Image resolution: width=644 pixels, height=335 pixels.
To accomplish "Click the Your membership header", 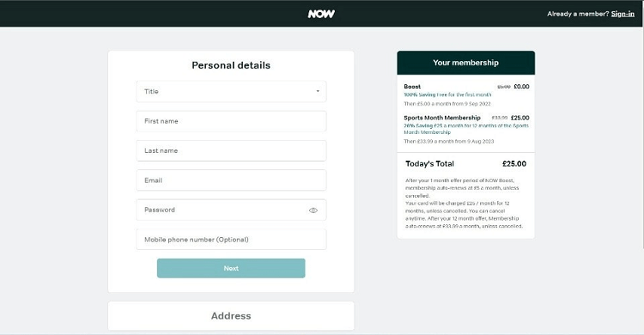I will point(465,63).
